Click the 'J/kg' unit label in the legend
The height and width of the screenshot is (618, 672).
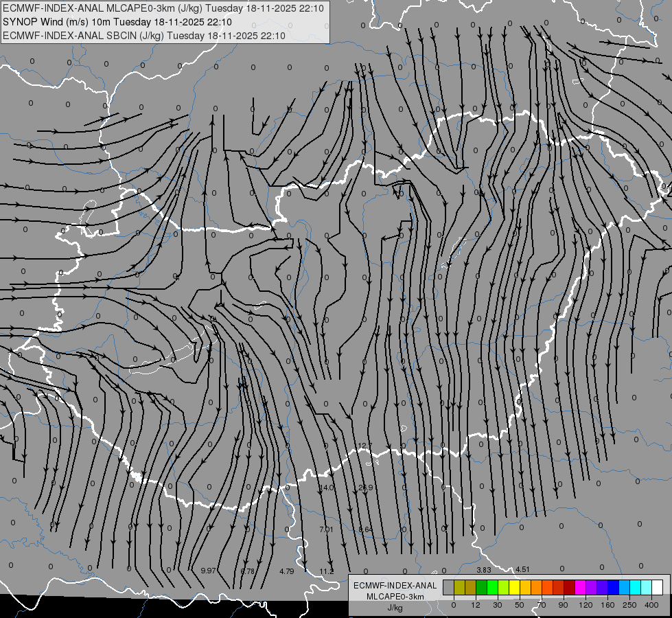pyautogui.click(x=395, y=608)
